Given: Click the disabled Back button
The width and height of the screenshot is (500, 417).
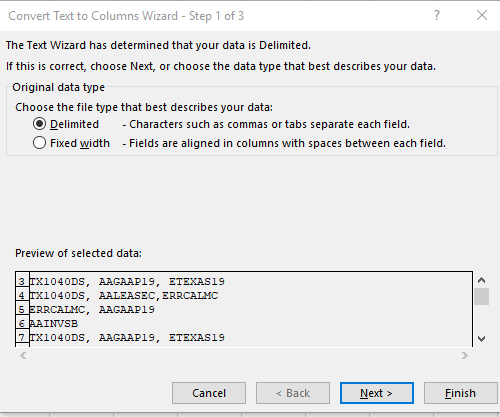Looking at the screenshot, I should [x=293, y=393].
